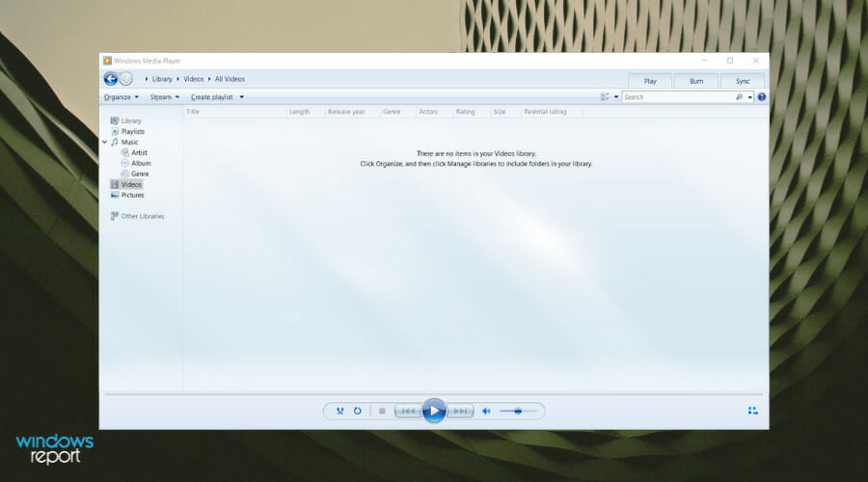This screenshot has width=868, height=482.
Task: Open the Organize menu
Action: pos(122,96)
